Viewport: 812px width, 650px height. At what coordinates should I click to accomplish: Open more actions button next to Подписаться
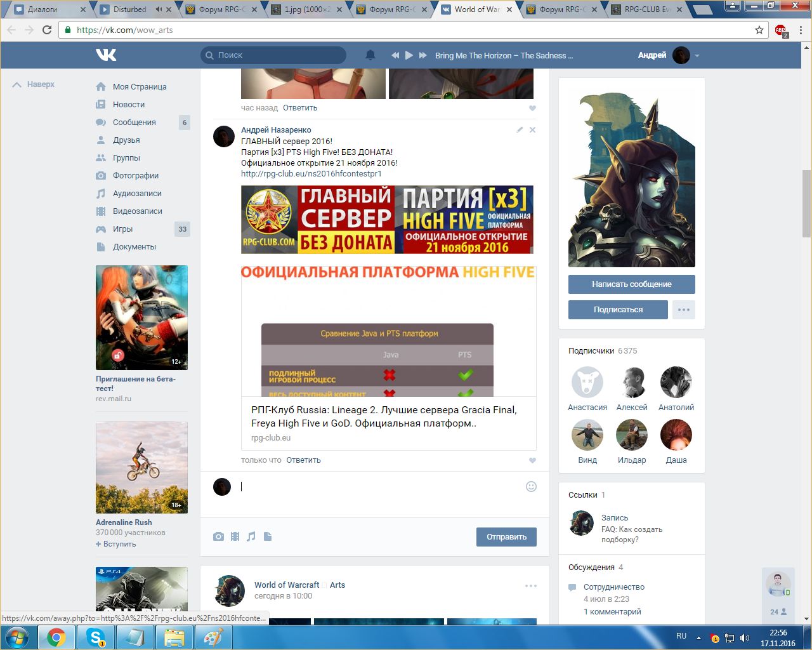[684, 310]
